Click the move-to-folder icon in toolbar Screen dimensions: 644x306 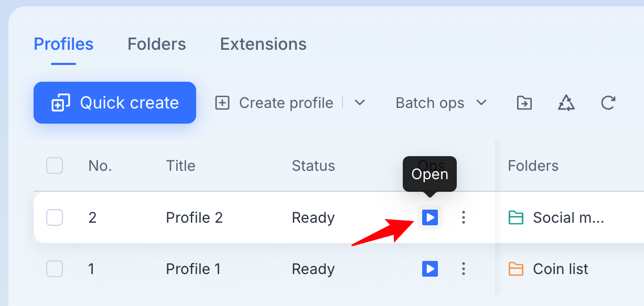tap(524, 103)
